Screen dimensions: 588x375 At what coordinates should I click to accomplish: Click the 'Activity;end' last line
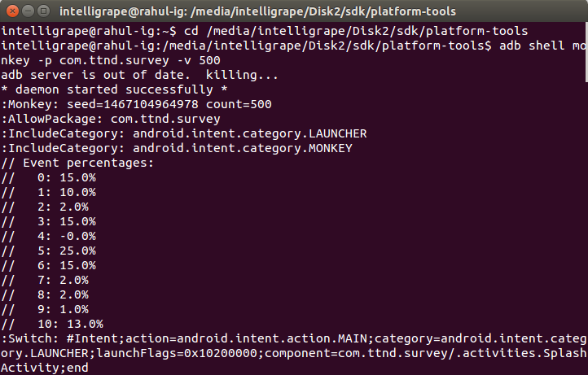[x=45, y=368]
